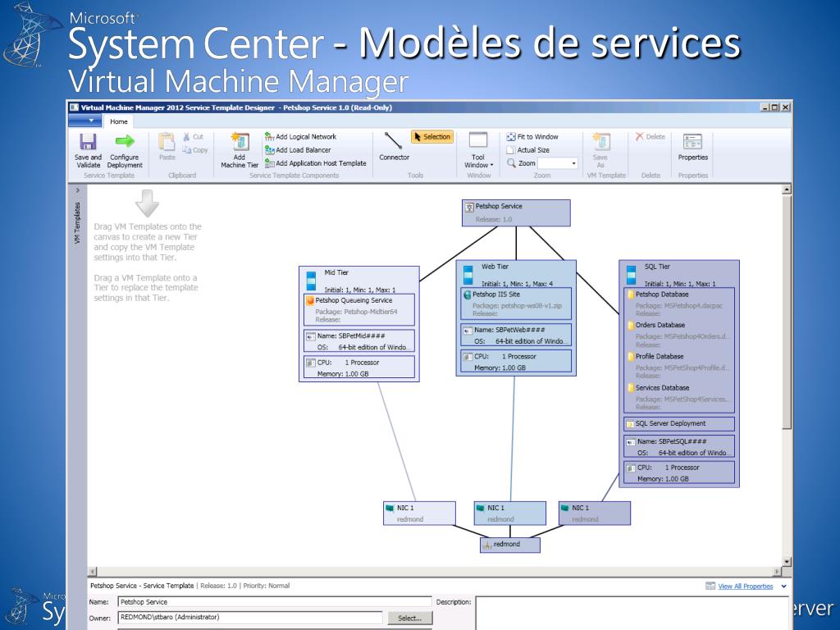This screenshot has width=840, height=630.
Task: Select Petshop IIS Site application
Action: click(x=516, y=304)
